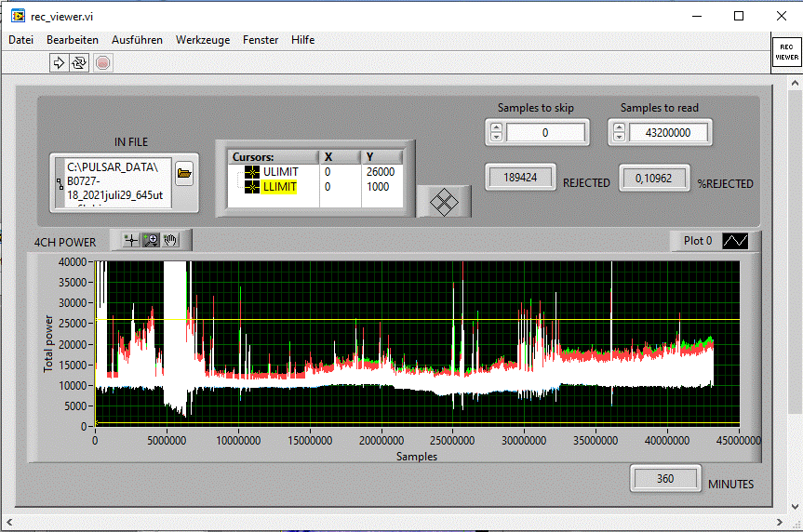This screenshot has height=532, width=803.
Task: Open the Fenster menu
Action: click(261, 40)
